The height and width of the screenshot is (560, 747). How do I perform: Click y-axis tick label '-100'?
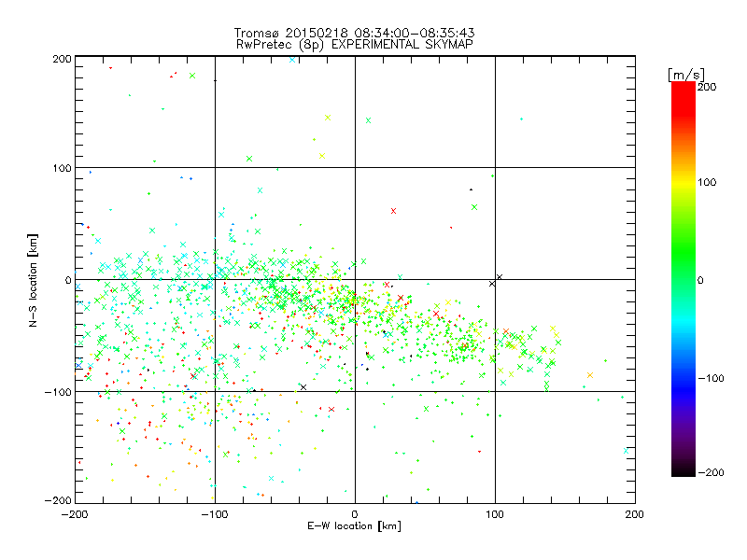(58, 392)
